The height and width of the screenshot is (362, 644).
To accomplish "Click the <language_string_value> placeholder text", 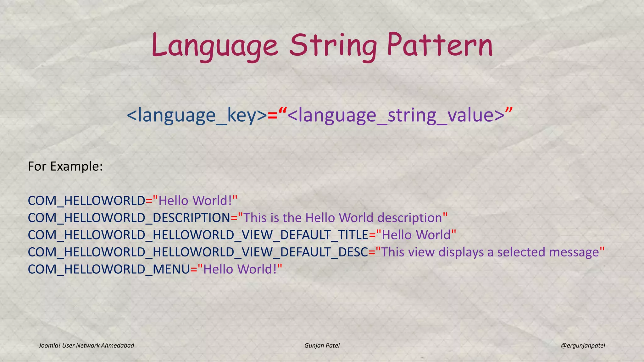I will coord(396,115).
